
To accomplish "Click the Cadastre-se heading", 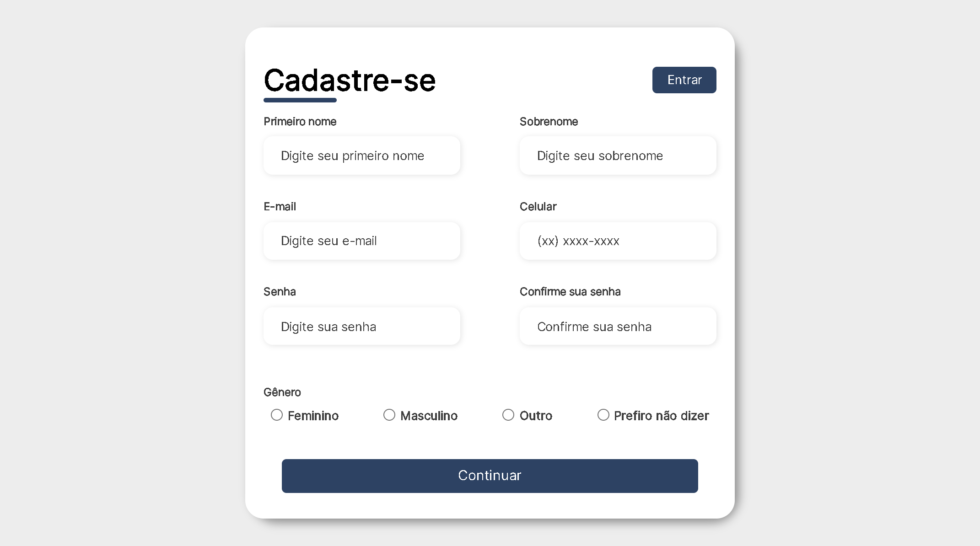I will pos(349,80).
